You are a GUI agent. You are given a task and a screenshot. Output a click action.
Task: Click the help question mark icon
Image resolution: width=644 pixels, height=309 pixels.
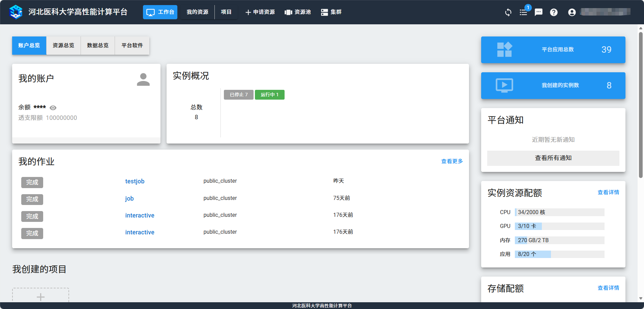click(x=554, y=12)
